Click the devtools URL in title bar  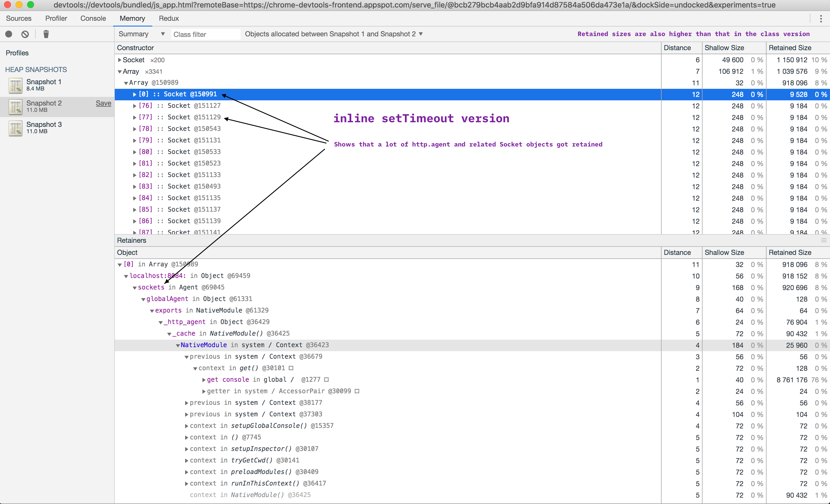pyautogui.click(x=414, y=5)
